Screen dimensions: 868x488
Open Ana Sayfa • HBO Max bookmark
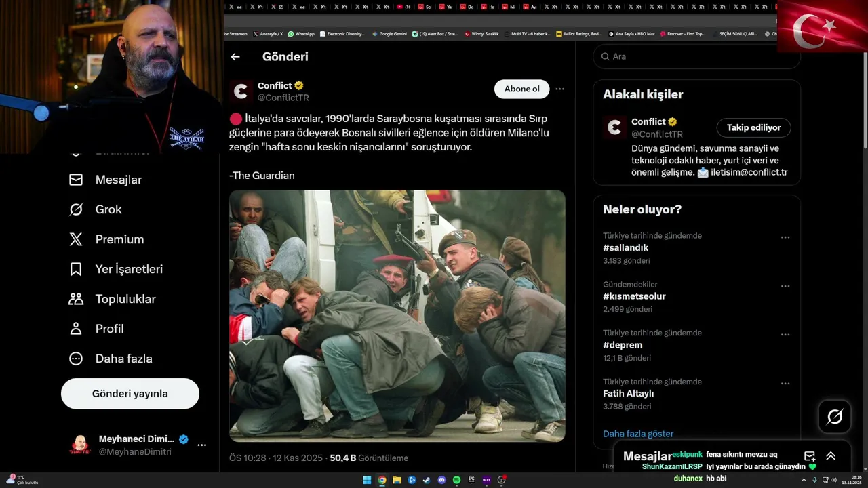coord(631,33)
